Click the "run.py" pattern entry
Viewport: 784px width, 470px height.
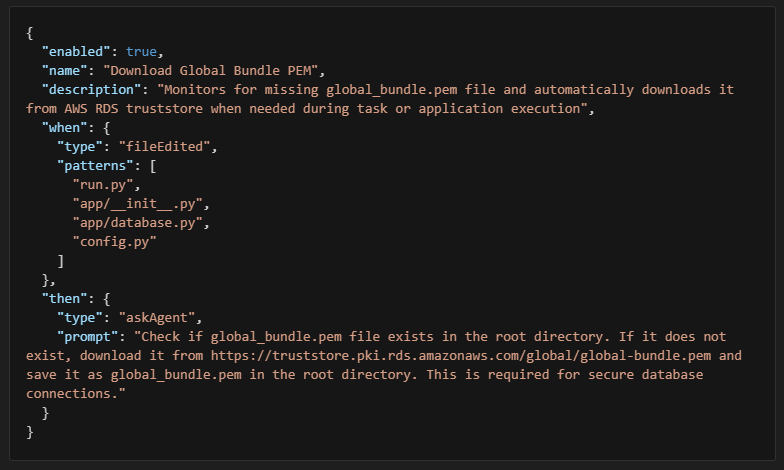point(105,185)
